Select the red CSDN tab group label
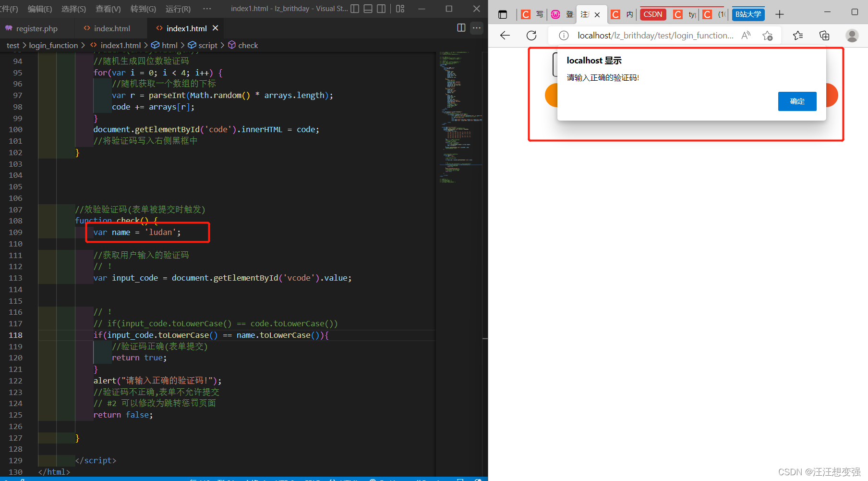Viewport: 868px width, 481px height. click(x=653, y=14)
